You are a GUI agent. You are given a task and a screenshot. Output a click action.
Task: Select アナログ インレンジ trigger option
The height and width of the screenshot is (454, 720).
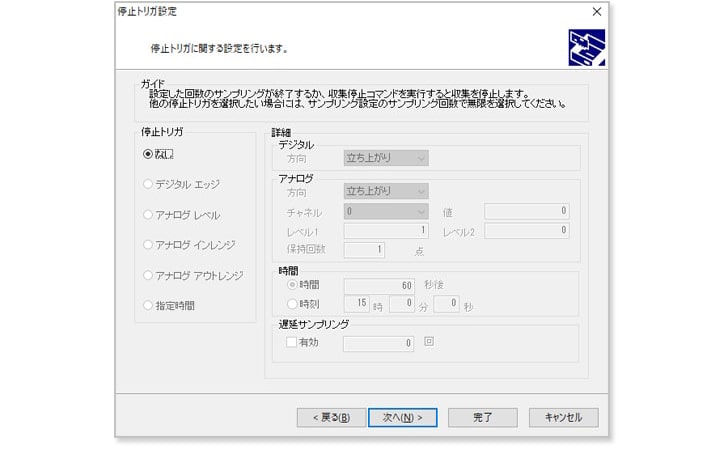[148, 245]
